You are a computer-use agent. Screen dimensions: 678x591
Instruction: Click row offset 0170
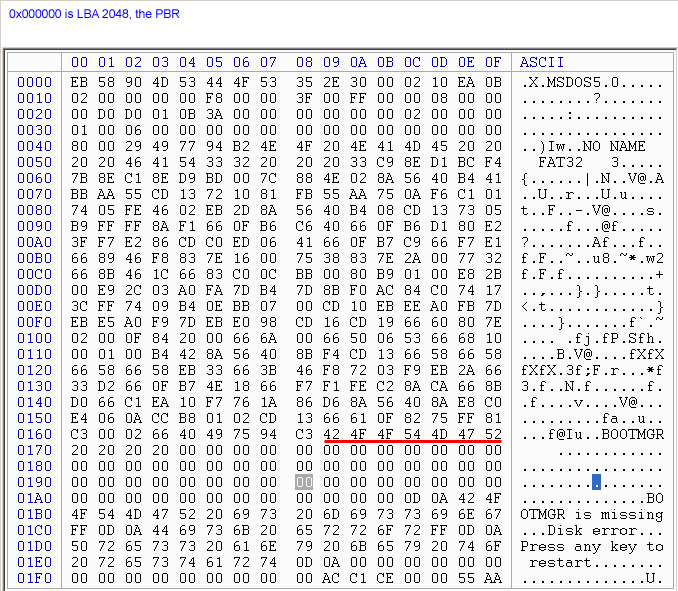pos(34,450)
